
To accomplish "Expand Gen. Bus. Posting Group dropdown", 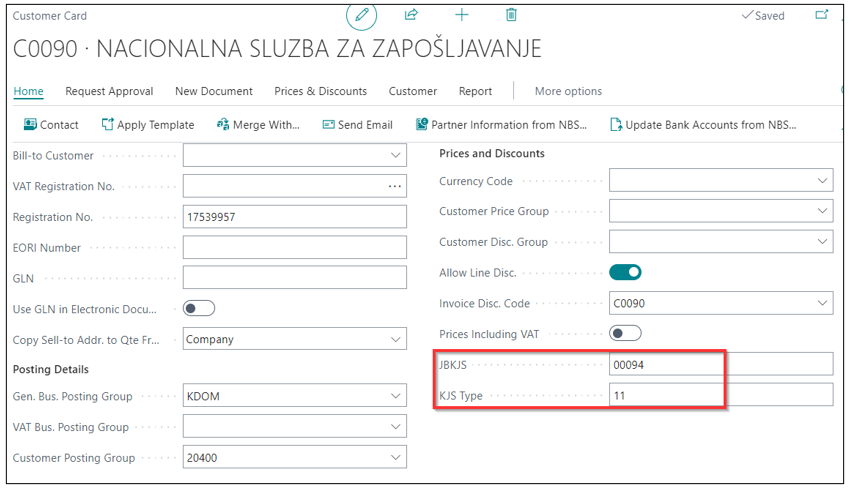I will [396, 396].
